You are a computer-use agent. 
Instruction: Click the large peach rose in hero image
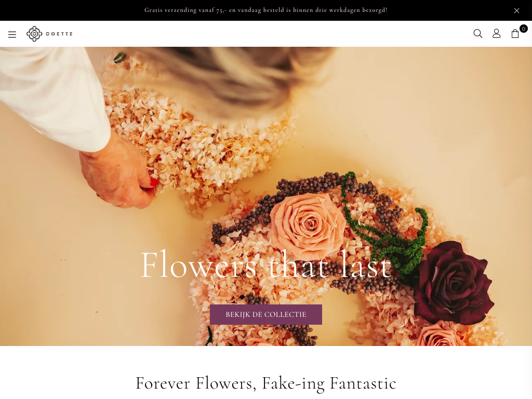307,225
